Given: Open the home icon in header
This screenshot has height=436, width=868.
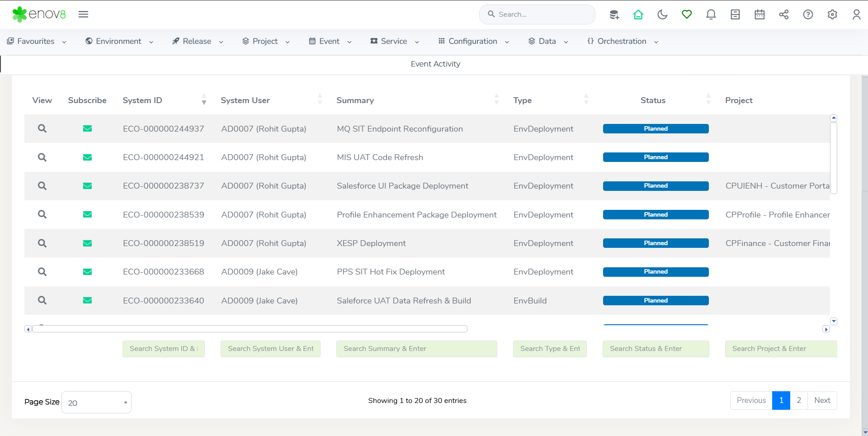Looking at the screenshot, I should pyautogui.click(x=638, y=14).
